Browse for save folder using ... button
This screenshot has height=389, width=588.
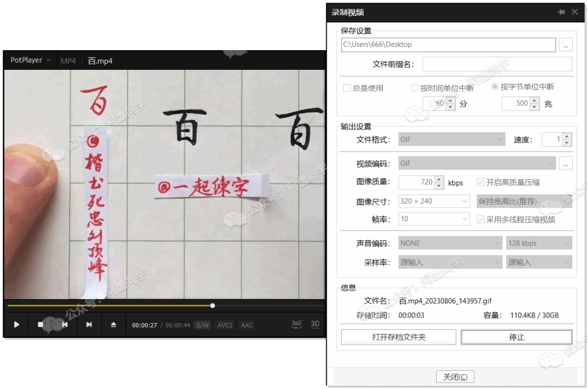click(566, 45)
